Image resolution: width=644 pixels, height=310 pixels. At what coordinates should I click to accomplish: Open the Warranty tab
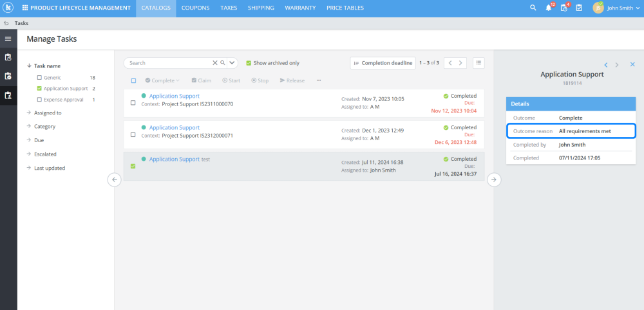pos(300,8)
